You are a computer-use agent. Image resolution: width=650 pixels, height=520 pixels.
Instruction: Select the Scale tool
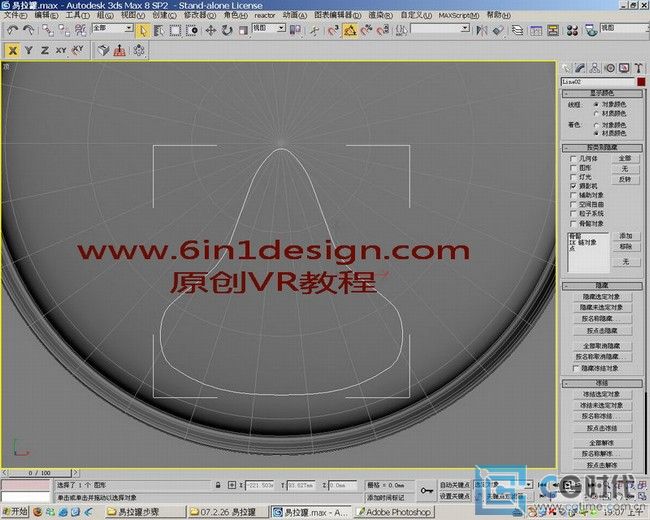point(243,30)
